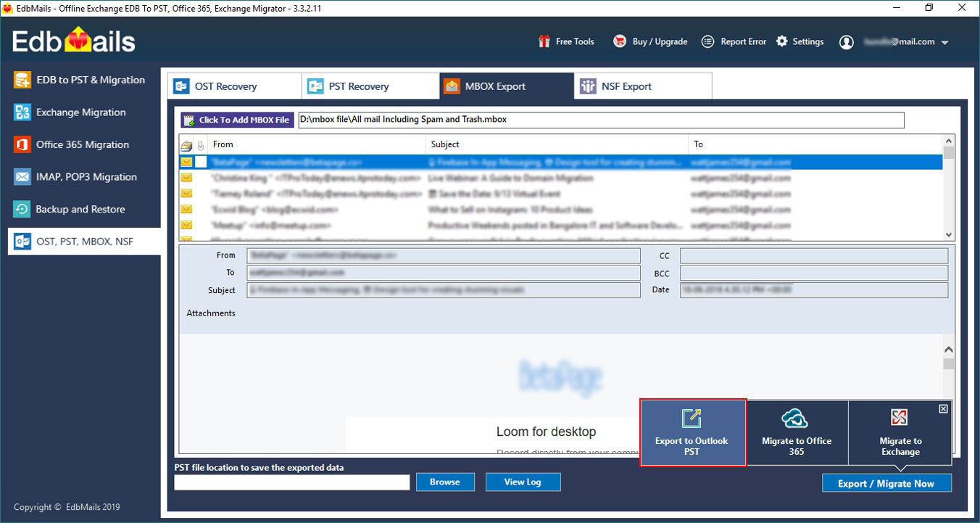This screenshot has height=523, width=980.
Task: Click the EDB to PST sidebar icon
Action: (x=22, y=80)
